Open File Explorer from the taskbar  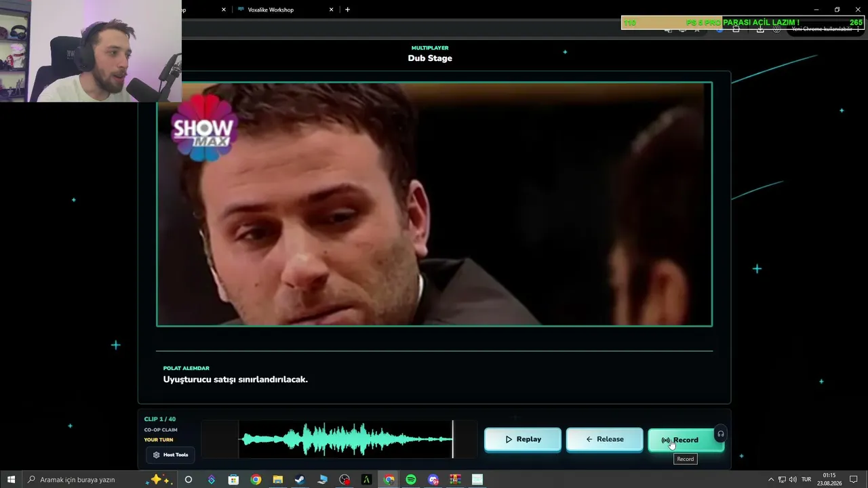click(277, 480)
